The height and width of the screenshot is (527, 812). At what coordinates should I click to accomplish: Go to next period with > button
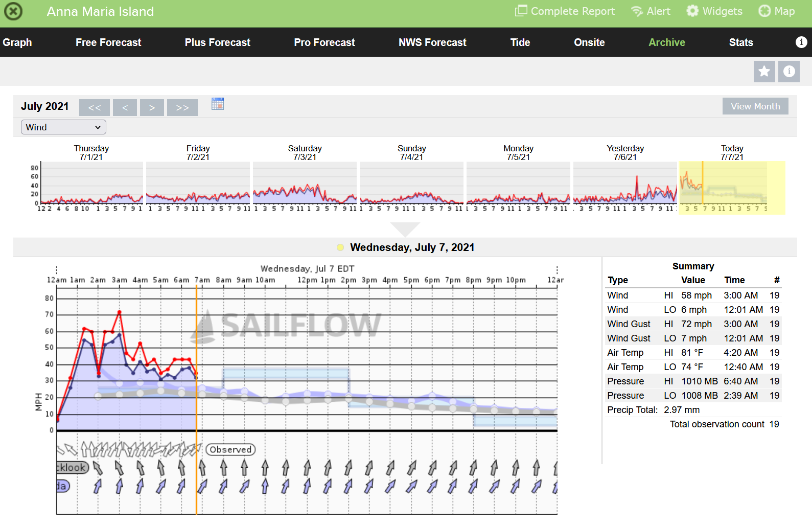[x=152, y=107]
